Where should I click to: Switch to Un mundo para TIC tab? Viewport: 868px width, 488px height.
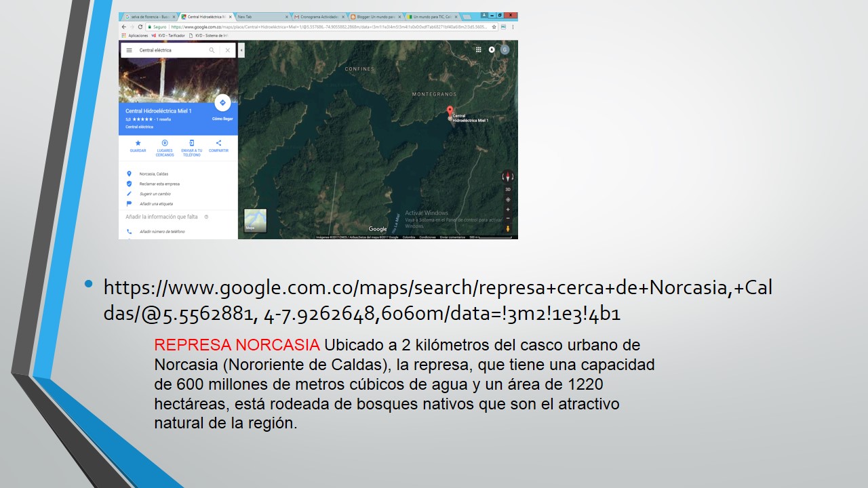[x=431, y=16]
